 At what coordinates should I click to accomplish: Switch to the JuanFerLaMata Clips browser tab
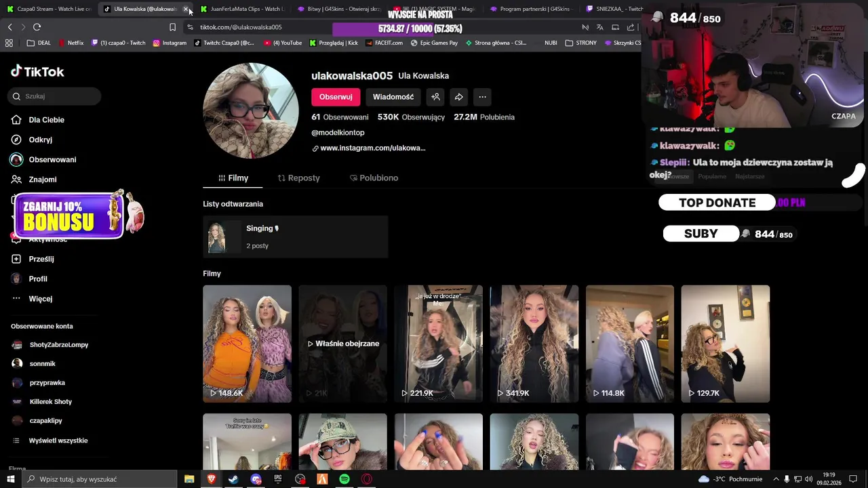tap(243, 9)
